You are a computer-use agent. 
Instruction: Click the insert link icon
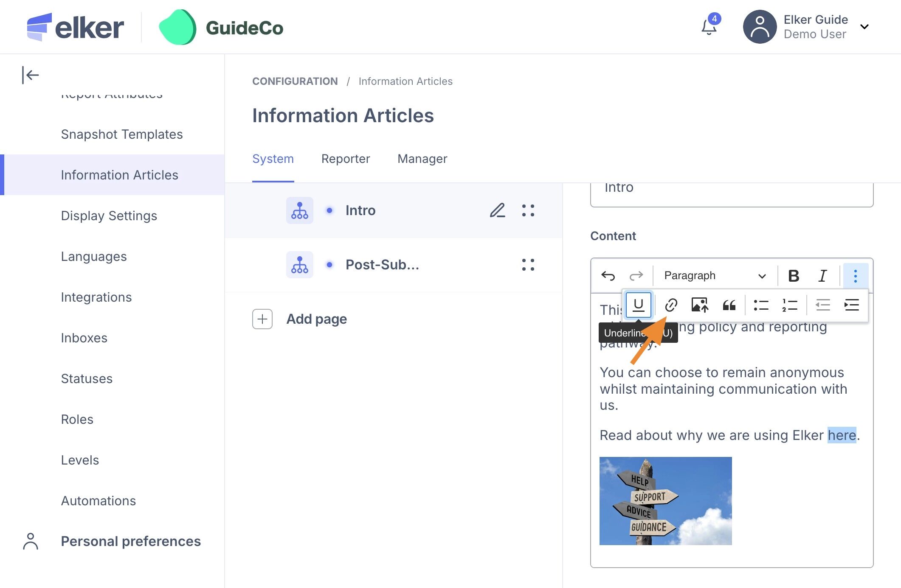click(x=671, y=305)
